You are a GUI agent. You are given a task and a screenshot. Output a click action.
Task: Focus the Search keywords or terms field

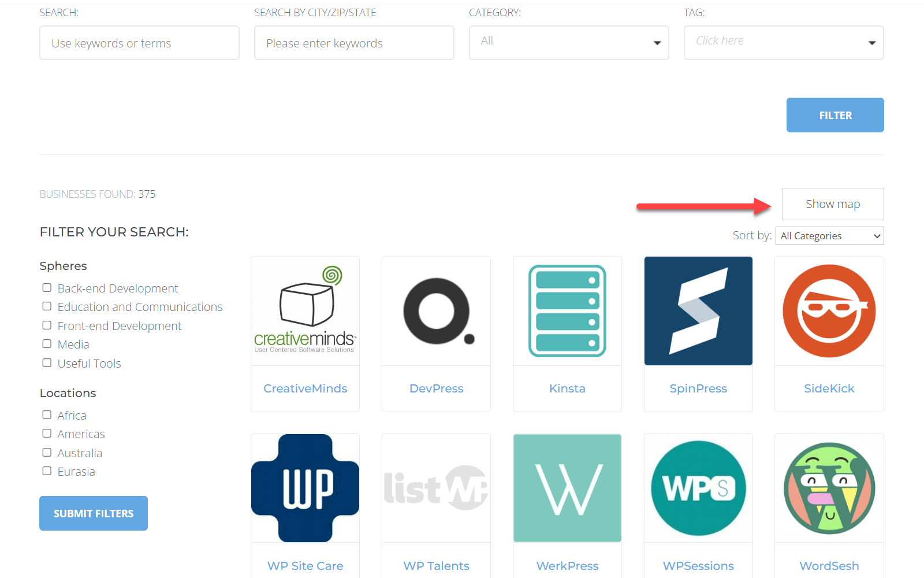coord(139,43)
